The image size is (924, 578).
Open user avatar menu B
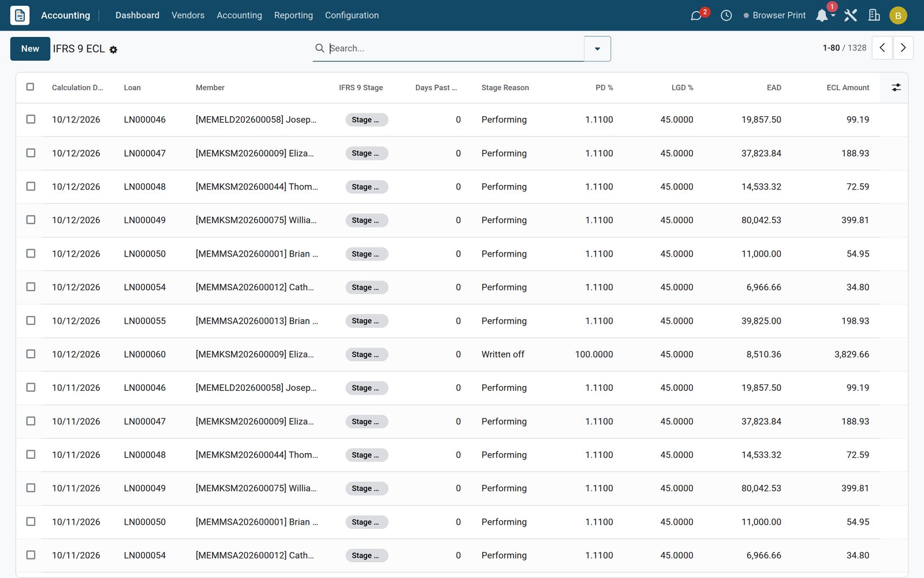[x=898, y=16]
